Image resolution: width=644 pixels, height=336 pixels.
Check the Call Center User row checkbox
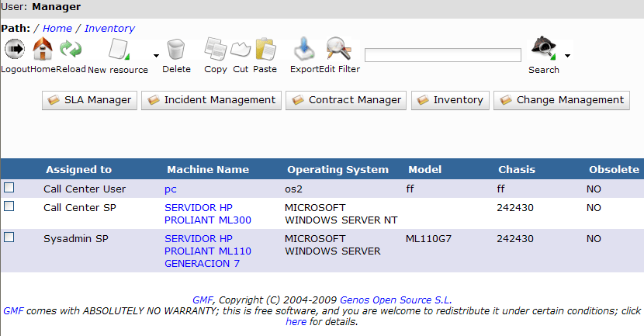tap(9, 188)
